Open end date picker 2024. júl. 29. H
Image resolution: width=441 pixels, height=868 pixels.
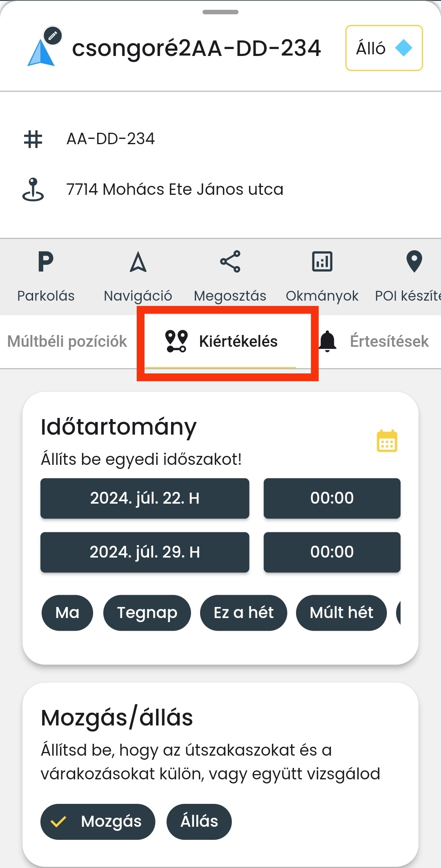coord(145,552)
